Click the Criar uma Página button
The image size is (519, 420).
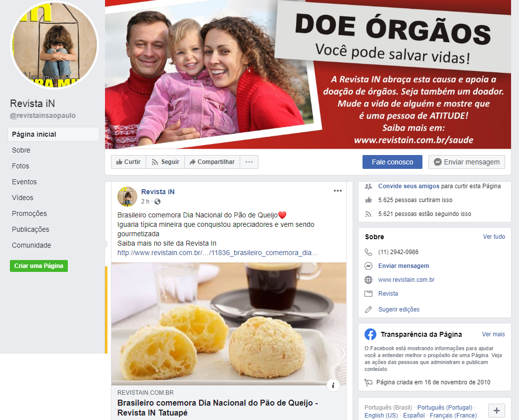(x=39, y=266)
